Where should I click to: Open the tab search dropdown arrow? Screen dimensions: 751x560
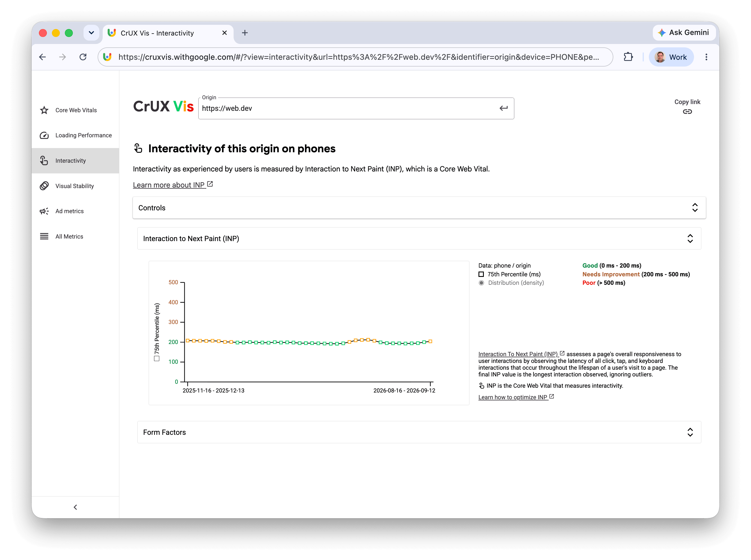coord(91,33)
